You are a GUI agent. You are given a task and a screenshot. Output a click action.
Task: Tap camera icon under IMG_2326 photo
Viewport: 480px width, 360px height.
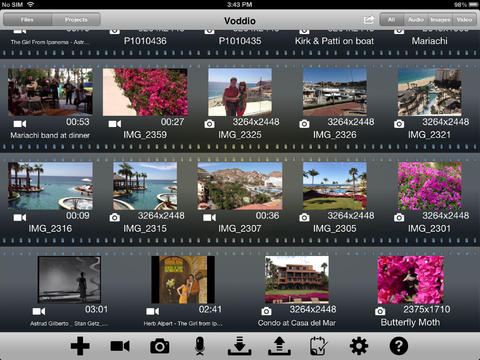tap(304, 124)
